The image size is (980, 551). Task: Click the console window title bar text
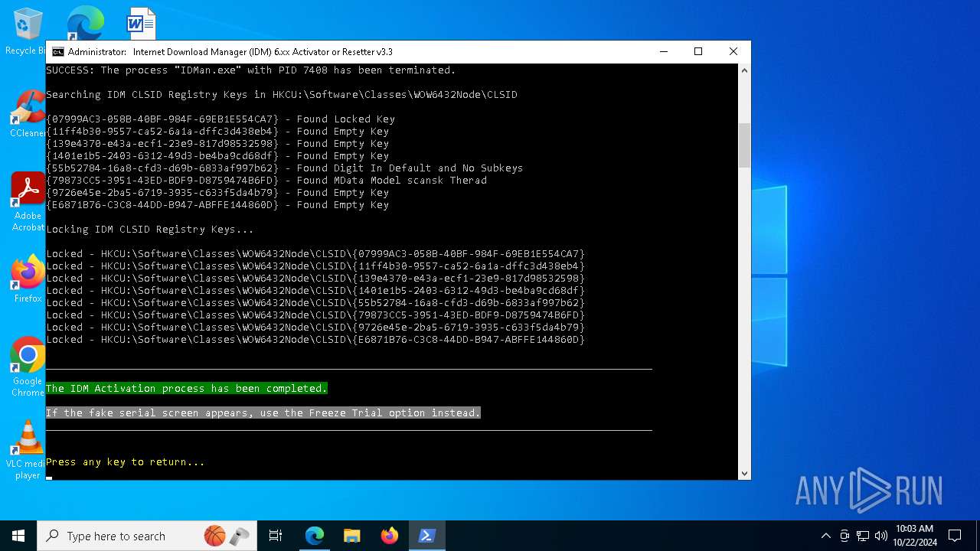[230, 52]
